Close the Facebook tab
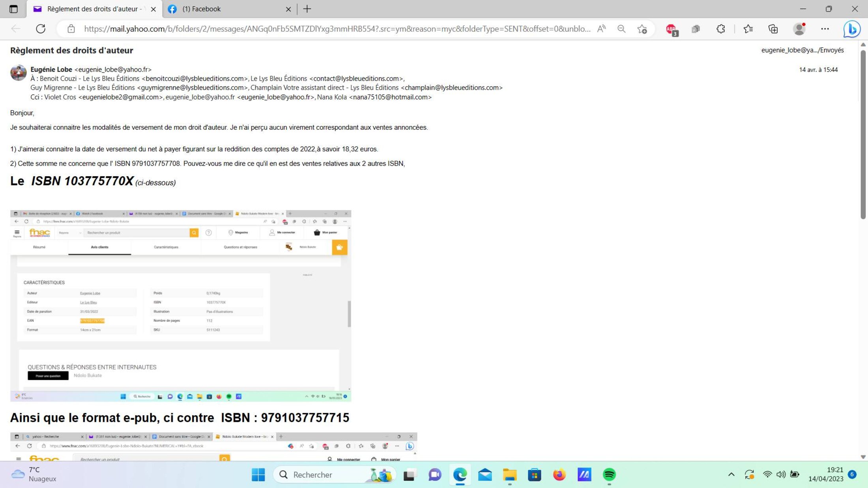868x488 pixels. pos(288,9)
